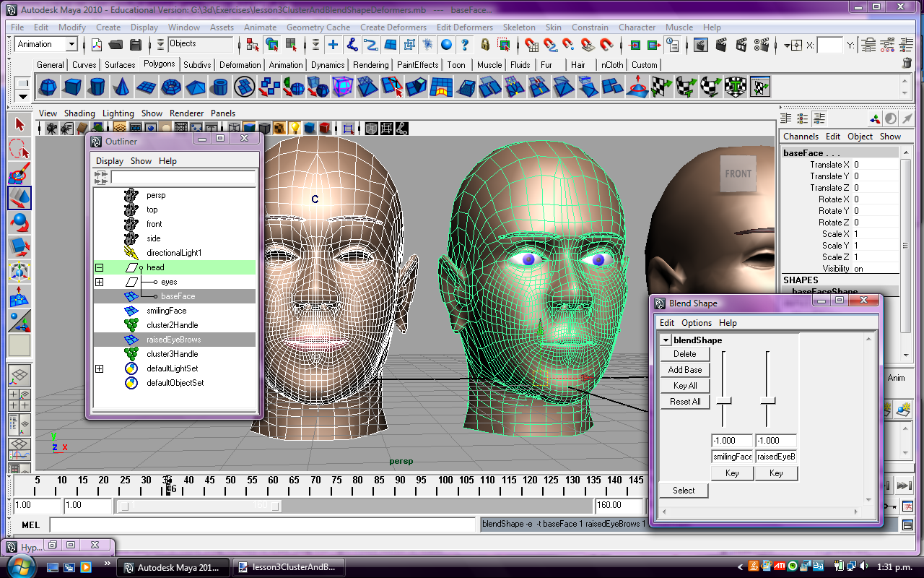924x578 pixels.
Task: Toggle wireframe shading icon in panel toolbar
Action: click(234, 127)
